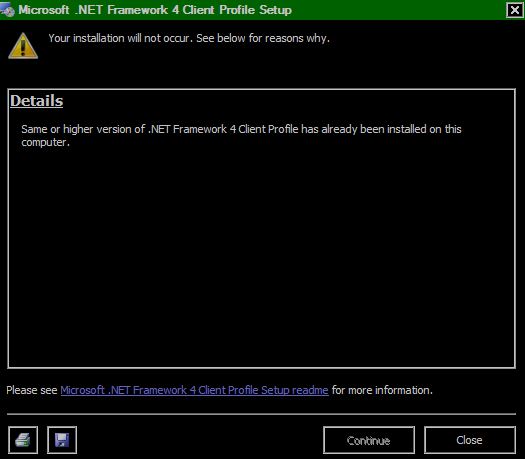The width and height of the screenshot is (525, 459).
Task: Click the "Your installation will not occur" text
Action: [x=121, y=38]
